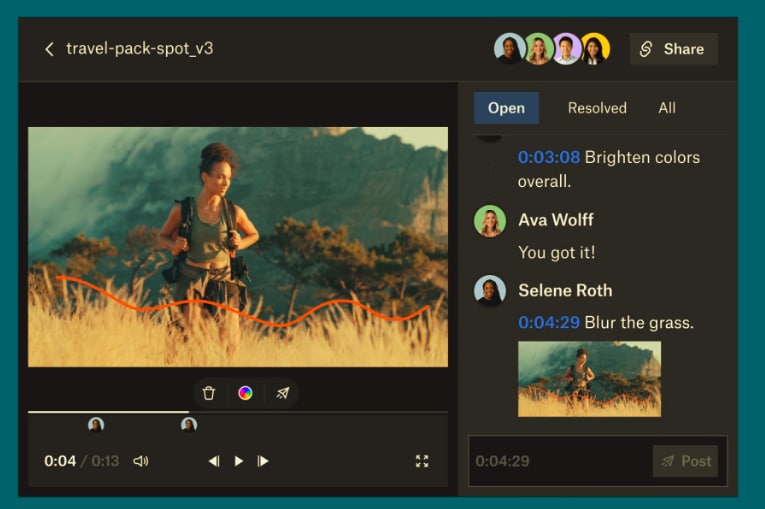Jump to timestamp 0:04:29 Blur the grass
This screenshot has height=509, width=765.
549,322
